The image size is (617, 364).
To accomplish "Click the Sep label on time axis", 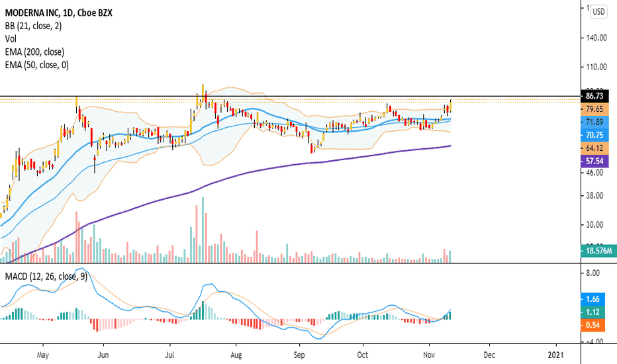I will (299, 355).
